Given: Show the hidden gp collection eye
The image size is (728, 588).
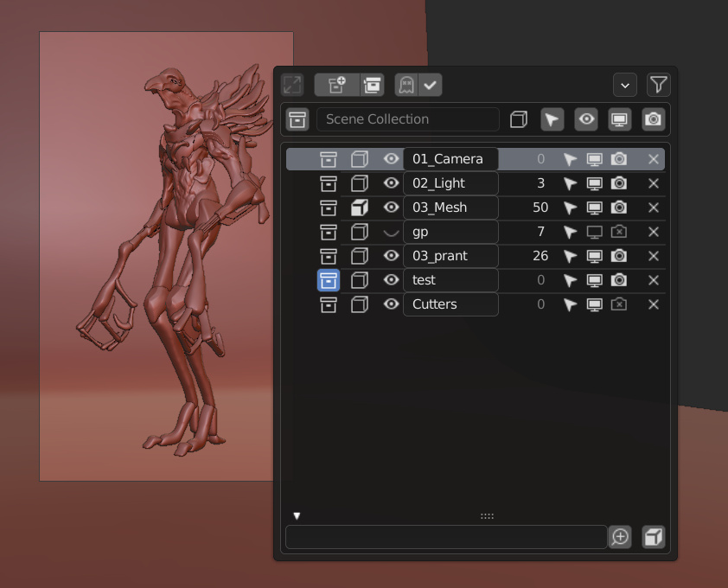Looking at the screenshot, I should point(391,233).
